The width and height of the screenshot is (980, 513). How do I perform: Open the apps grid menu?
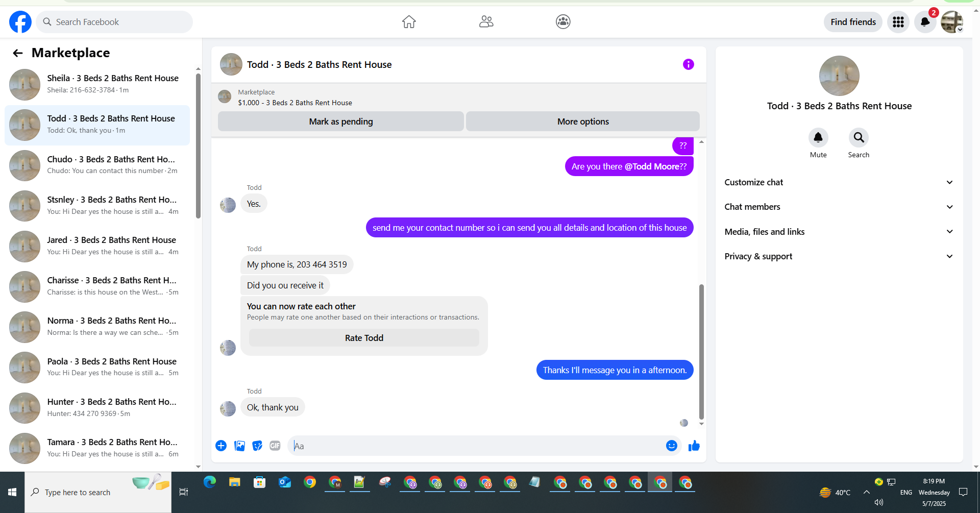898,22
